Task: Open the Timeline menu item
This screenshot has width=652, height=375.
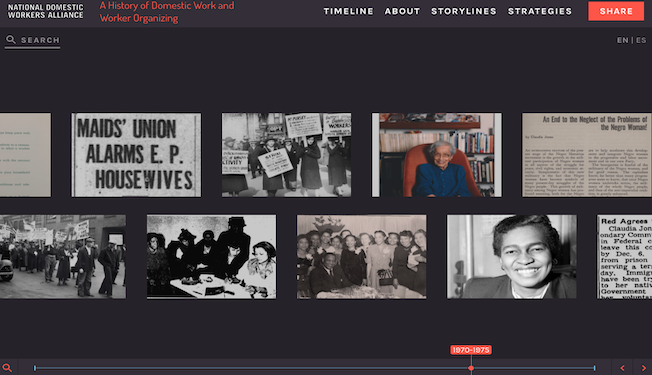Action: 348,11
